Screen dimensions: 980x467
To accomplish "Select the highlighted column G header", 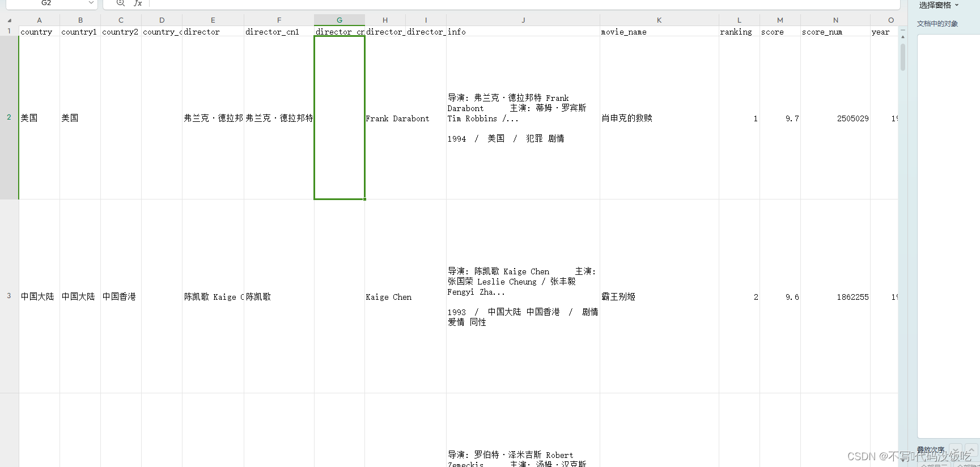I will point(340,20).
